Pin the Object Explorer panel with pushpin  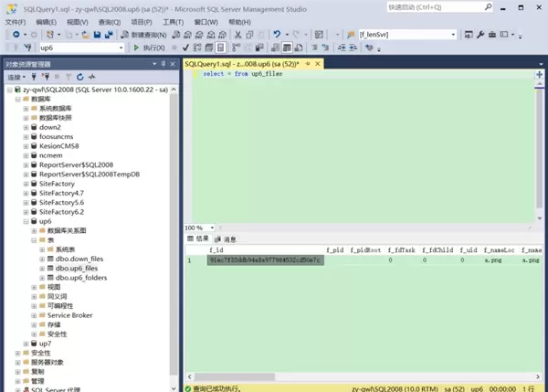click(x=165, y=65)
